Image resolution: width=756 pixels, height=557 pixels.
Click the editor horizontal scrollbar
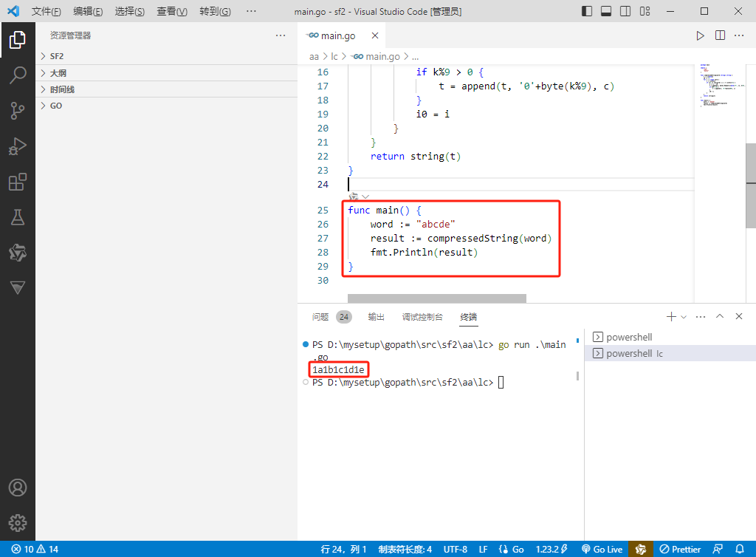click(437, 298)
